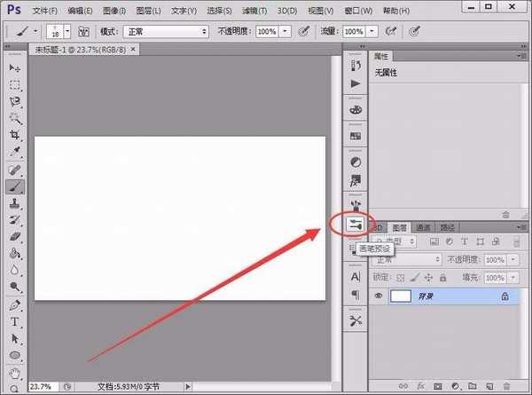Select the Rectangular Marquee tool
Viewport: 532px width, 395px height.
point(15,85)
